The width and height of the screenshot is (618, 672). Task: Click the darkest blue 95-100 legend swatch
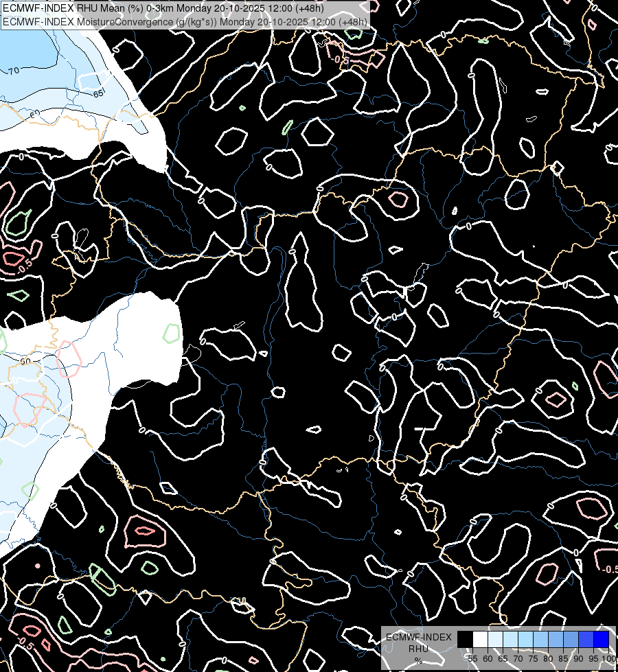coord(602,639)
